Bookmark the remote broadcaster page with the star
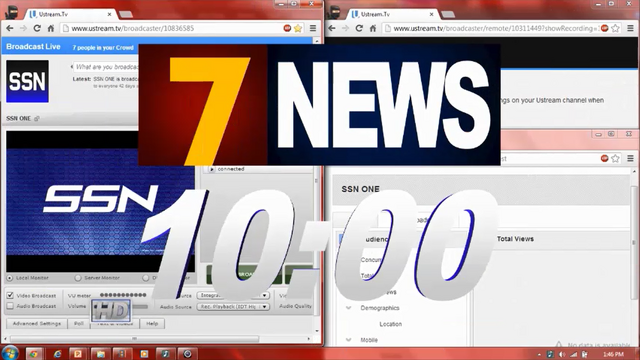 616,28
